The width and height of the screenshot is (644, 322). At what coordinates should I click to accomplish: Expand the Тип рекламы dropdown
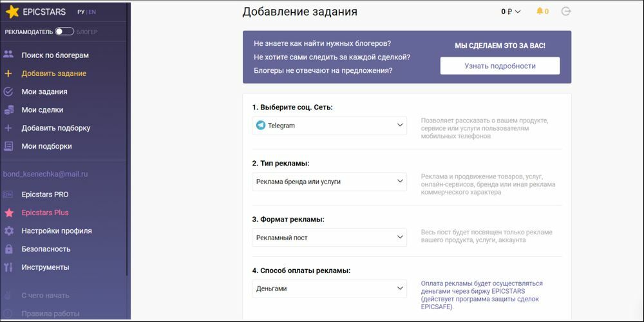pyautogui.click(x=329, y=182)
